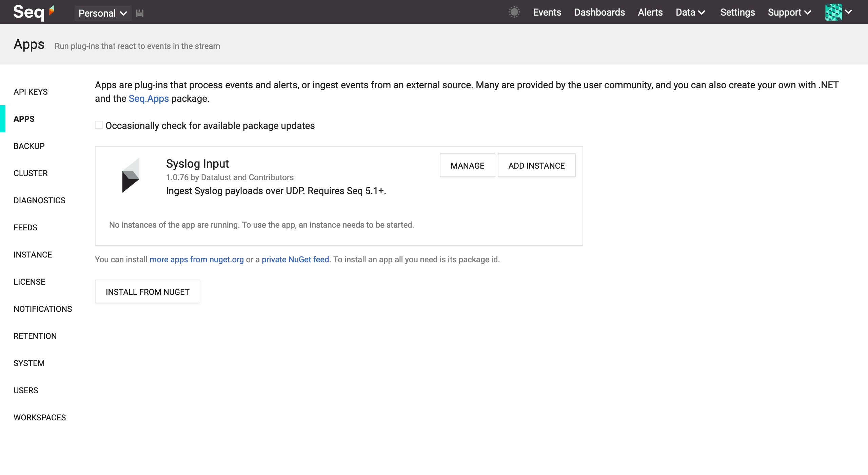Screen dimensions: 868x475
Task: Click ADD INSTANCE for Syslog Input
Action: 536,165
